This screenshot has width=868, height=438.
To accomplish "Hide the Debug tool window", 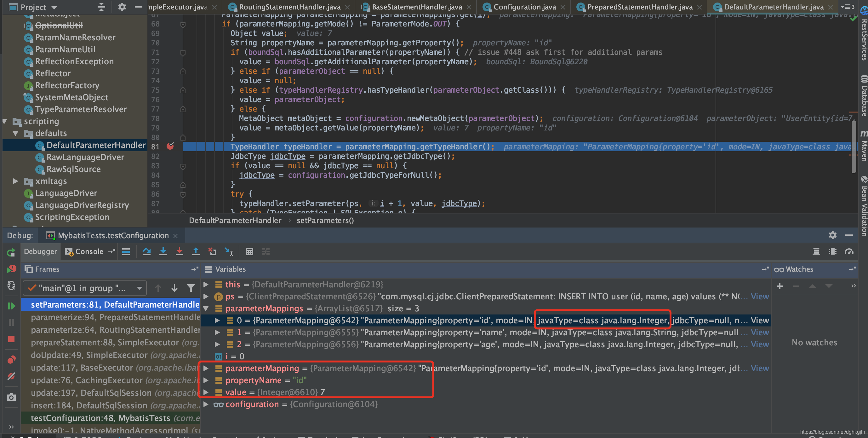I will tap(849, 235).
